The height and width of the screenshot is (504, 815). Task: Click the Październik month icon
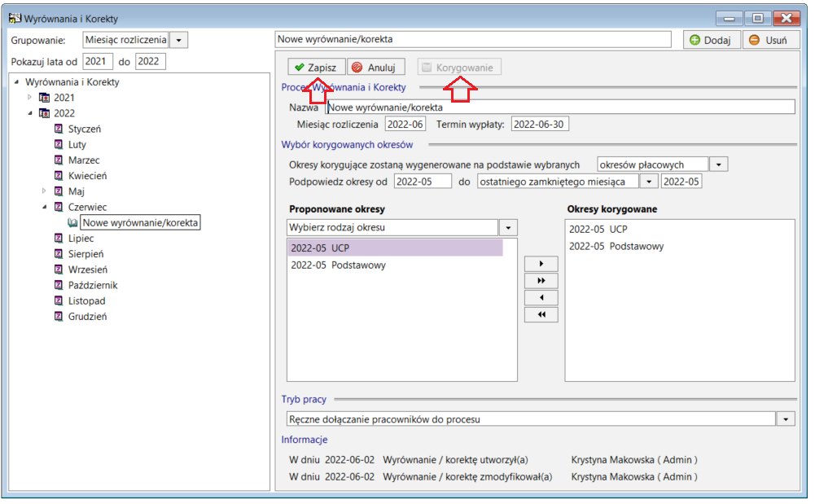click(59, 285)
